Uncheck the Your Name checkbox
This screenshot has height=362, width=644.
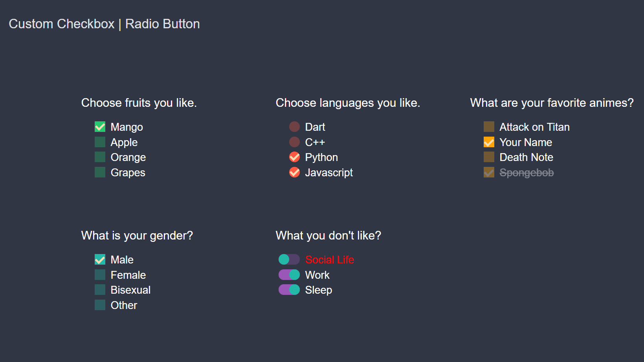(x=489, y=142)
